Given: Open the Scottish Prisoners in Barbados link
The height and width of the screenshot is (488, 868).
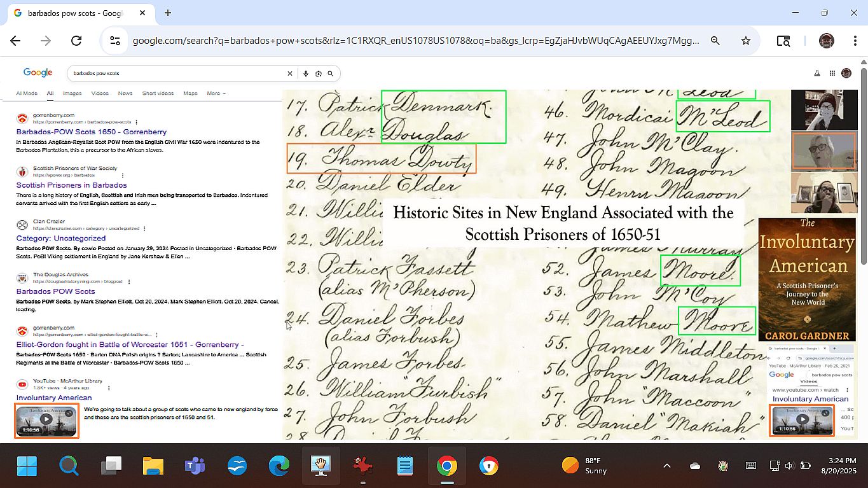Looking at the screenshot, I should 71,185.
